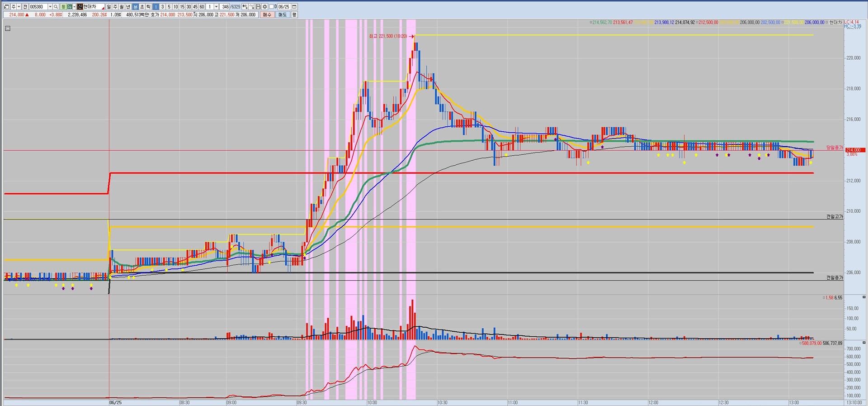Open the 주 market type dropdown
868x406 pixels.
point(19,7)
